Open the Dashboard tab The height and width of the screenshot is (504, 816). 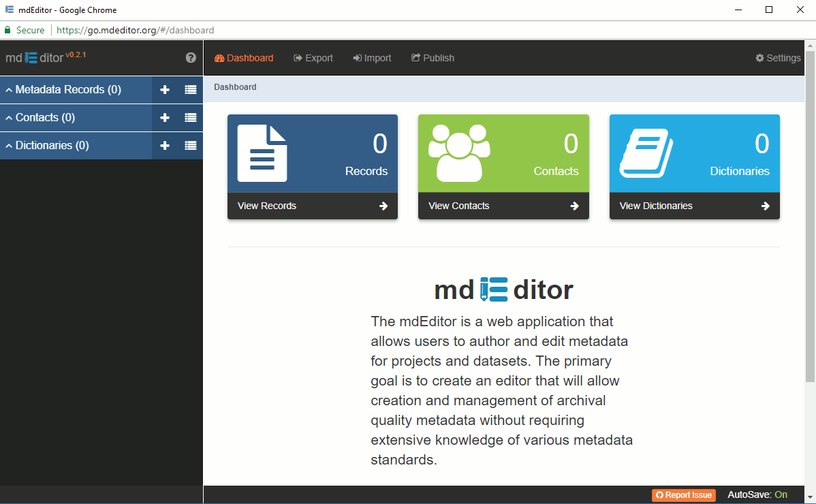(244, 59)
